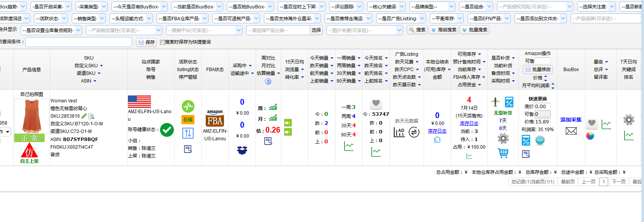Screen dimensions: 644x222
Task: Click the 批量修改 button
Action: (538, 70)
